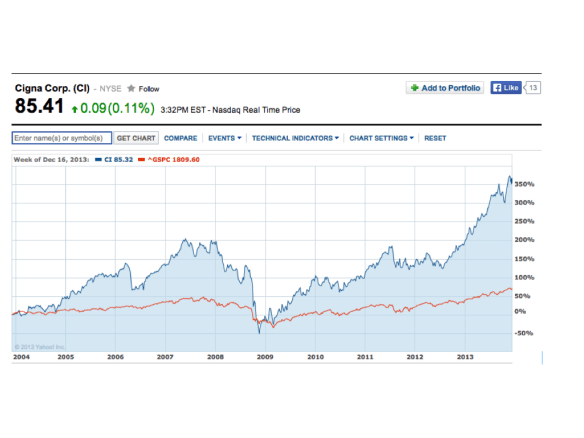
Task: Click the 200% label on percent axis
Action: 524,240
